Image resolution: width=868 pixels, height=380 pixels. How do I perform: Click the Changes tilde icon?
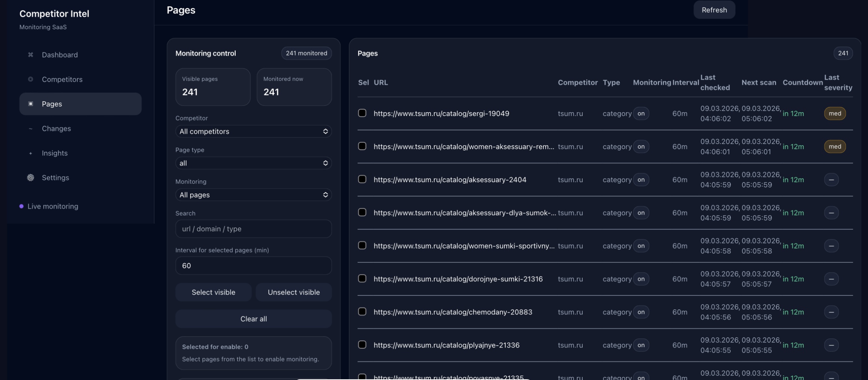(31, 129)
